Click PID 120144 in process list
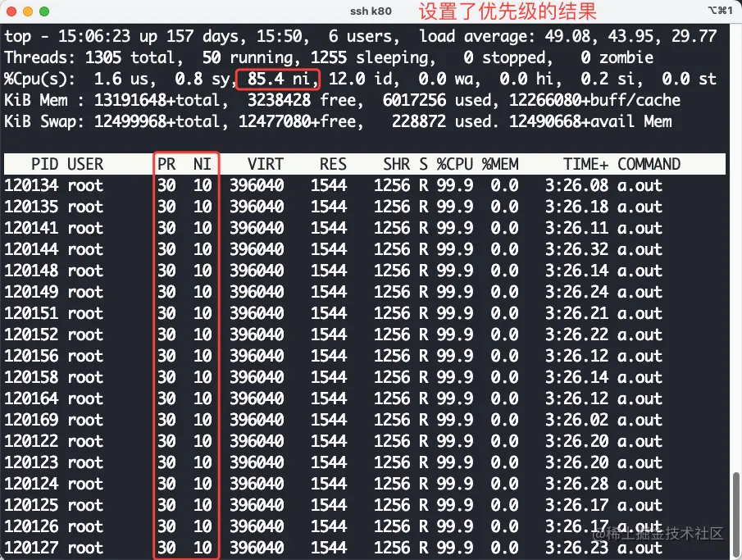 click(31, 249)
